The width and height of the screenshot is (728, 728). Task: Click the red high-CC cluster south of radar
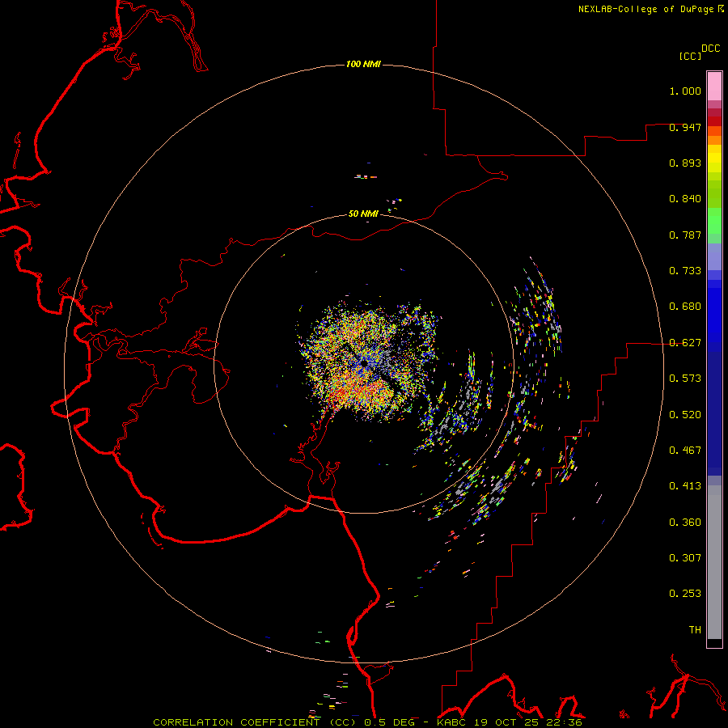pyautogui.click(x=360, y=392)
